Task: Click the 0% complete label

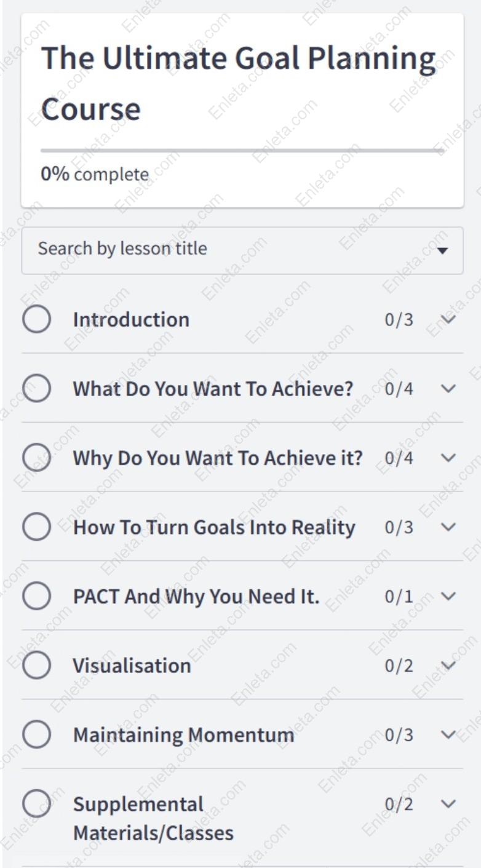Action: [92, 174]
